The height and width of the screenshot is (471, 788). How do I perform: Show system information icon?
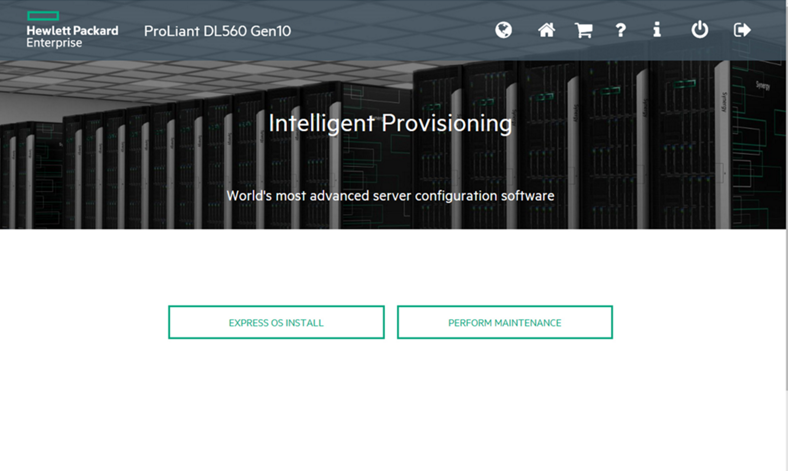point(657,30)
